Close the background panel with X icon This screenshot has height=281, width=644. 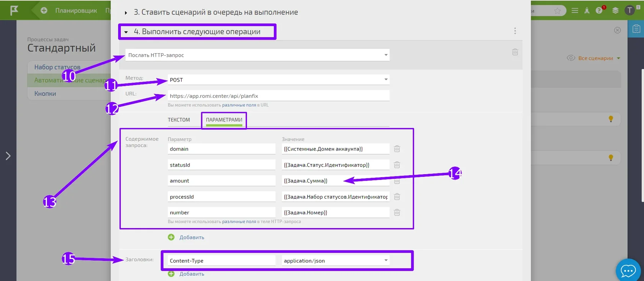[x=617, y=30]
